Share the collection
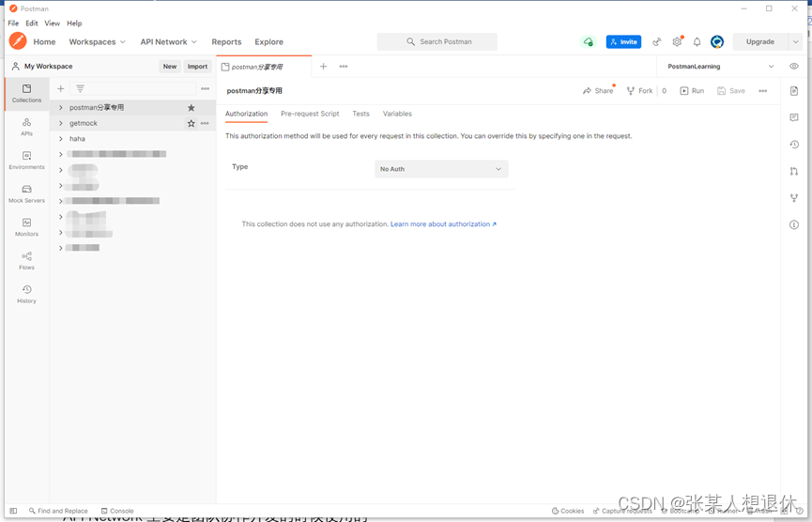 pos(598,91)
